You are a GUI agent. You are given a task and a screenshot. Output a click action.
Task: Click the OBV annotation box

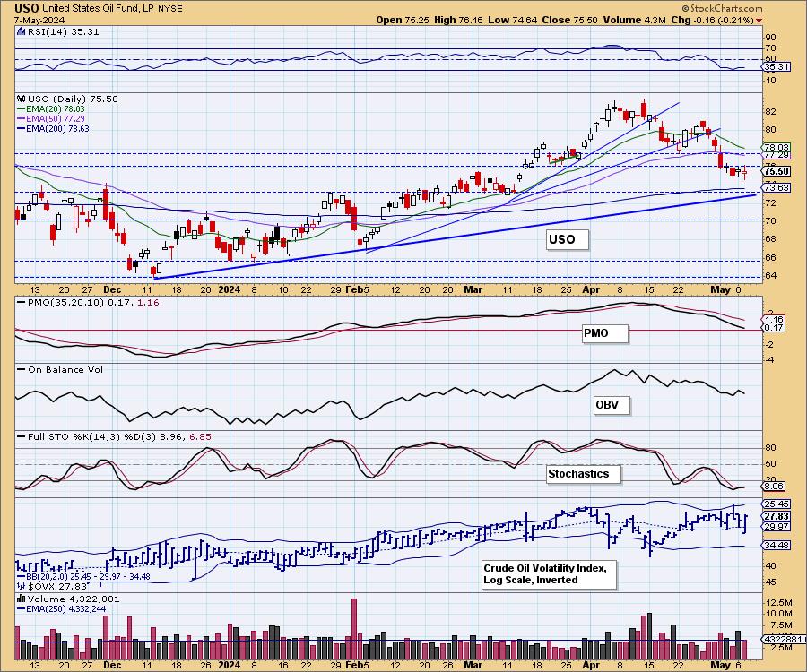click(x=612, y=405)
